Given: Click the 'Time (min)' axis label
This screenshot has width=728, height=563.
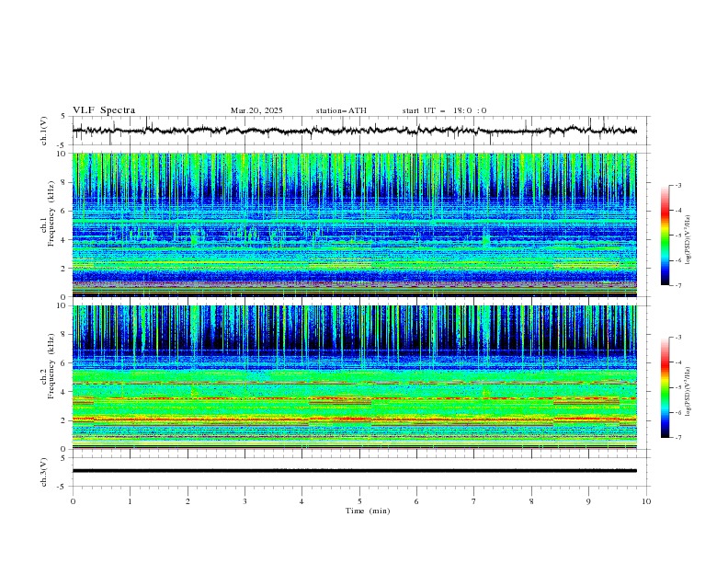Looking at the screenshot, I should (368, 511).
